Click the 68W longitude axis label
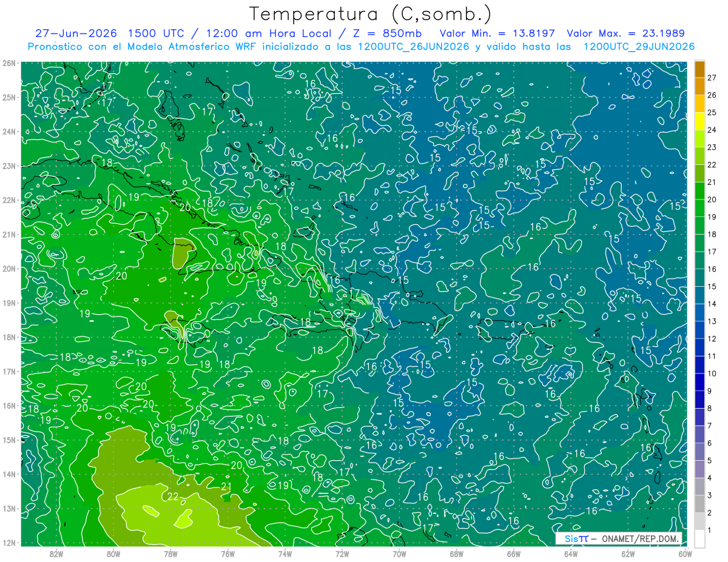Screen dimensions: 728x562 (457, 554)
